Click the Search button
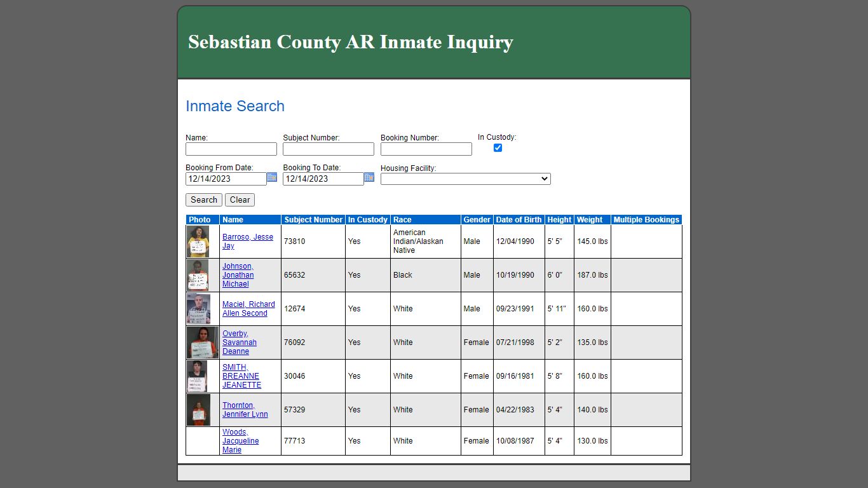The image size is (868, 488). [204, 200]
